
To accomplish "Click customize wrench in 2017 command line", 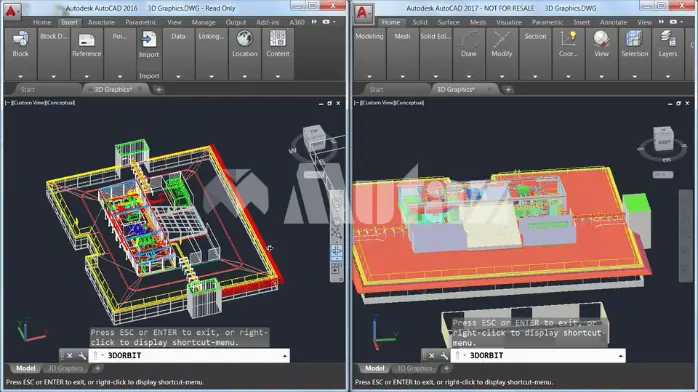I will coord(444,356).
